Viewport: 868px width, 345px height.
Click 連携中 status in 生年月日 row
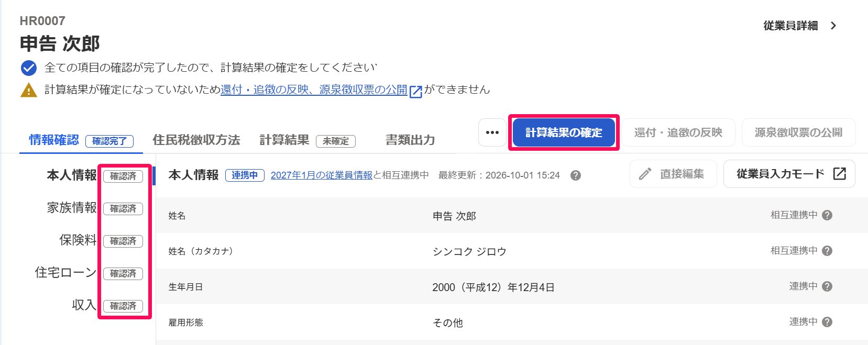tap(803, 286)
